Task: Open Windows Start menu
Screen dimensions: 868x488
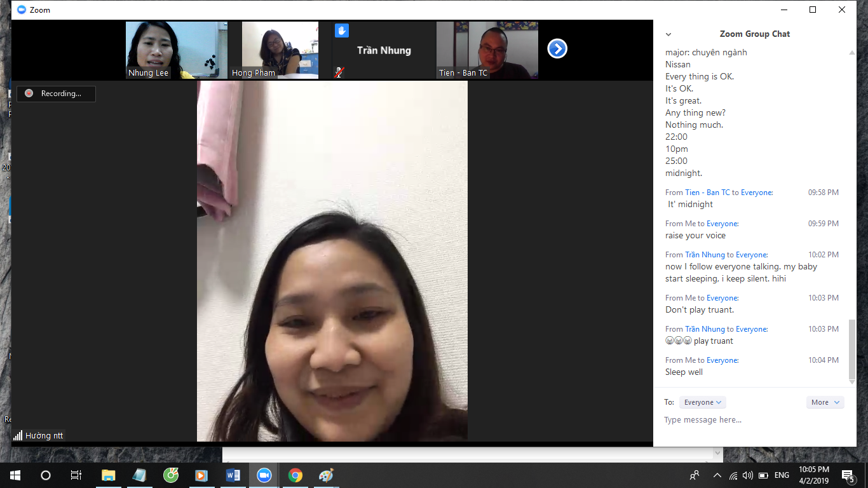Action: [x=15, y=475]
